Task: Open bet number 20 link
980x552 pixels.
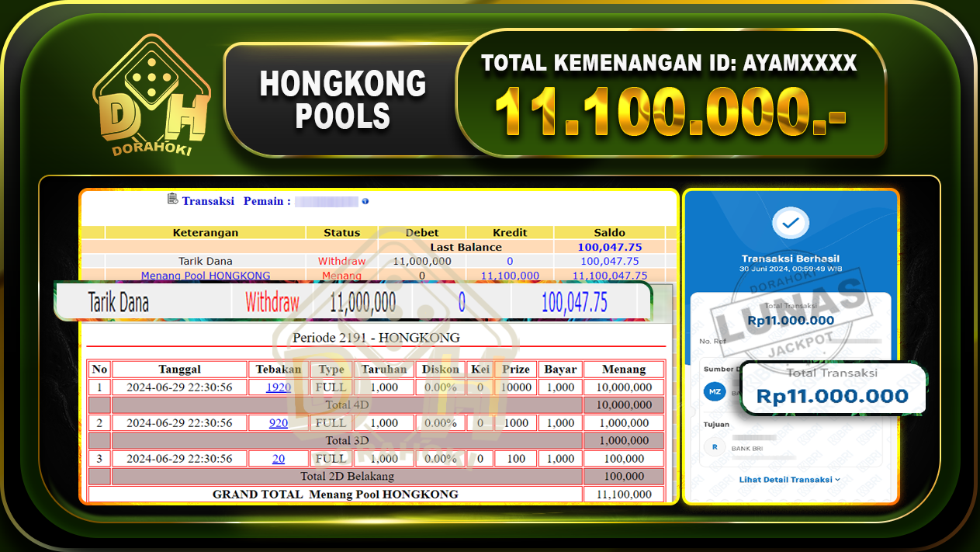Action: pyautogui.click(x=278, y=458)
